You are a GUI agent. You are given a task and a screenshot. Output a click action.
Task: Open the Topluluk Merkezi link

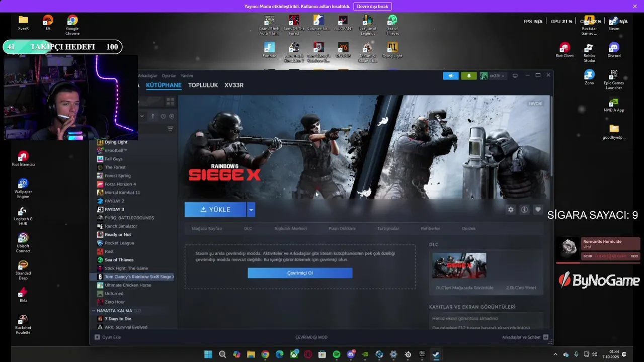[x=290, y=228]
